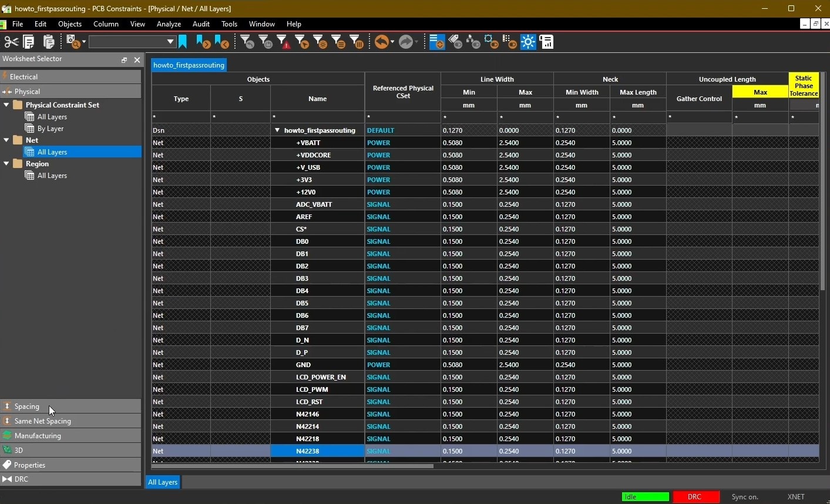The image size is (830, 504).
Task: Toggle the tag label mode icon
Action: click(x=455, y=42)
